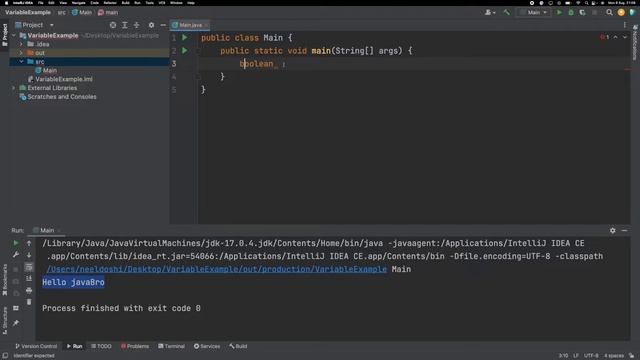Click Select Opened File target icon
Viewport: 640px width, 360px height.
[113, 25]
